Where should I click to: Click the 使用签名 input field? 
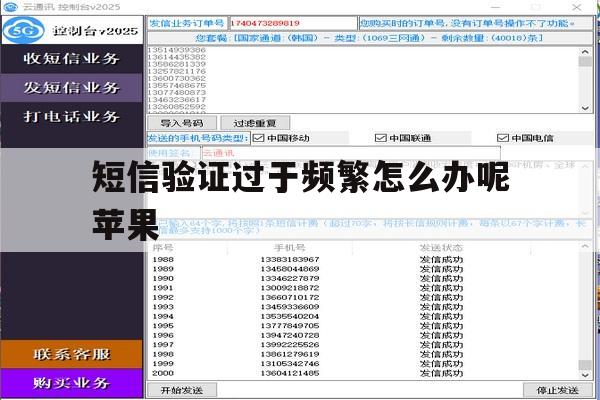point(351,153)
